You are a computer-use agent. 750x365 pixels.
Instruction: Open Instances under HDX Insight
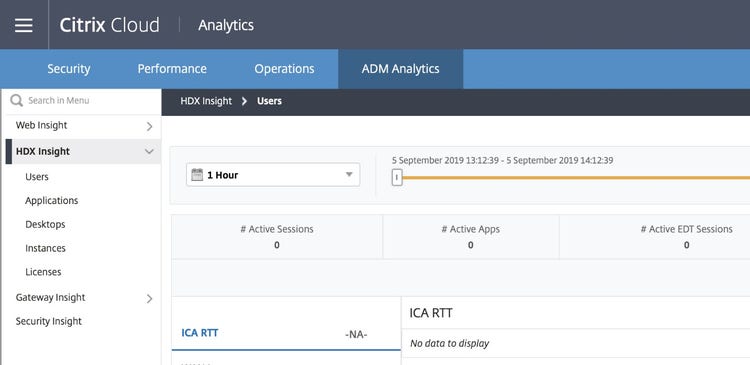point(45,248)
